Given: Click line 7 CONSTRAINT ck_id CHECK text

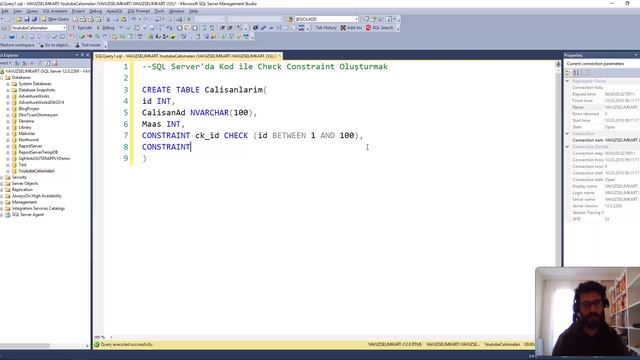Looking at the screenshot, I should point(252,136).
